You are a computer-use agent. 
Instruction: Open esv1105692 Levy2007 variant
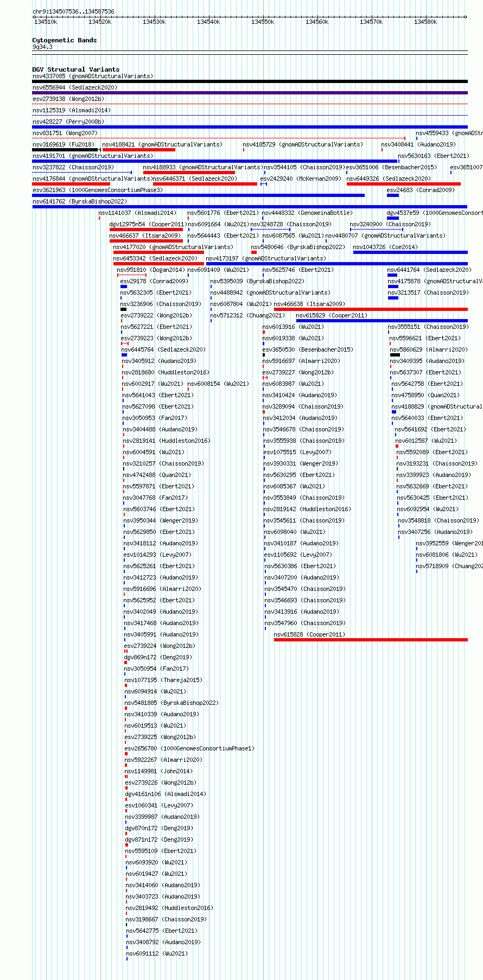298,555
